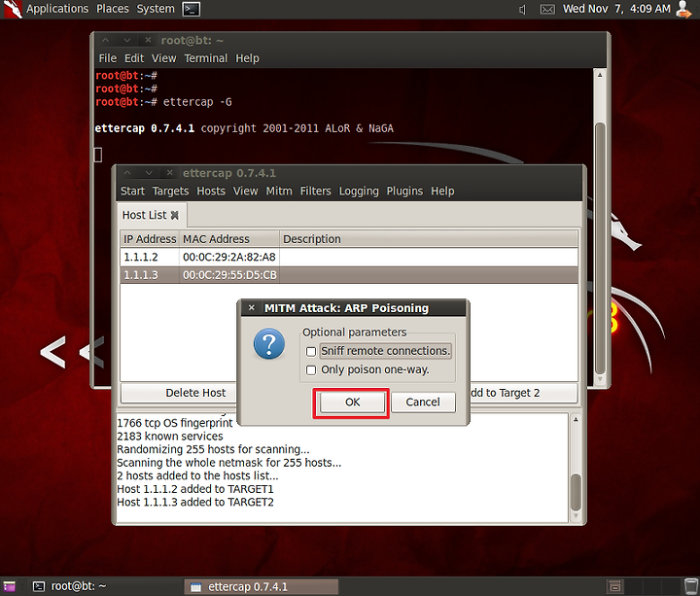Open the BackTrack dragon logo in top panel
Screen dimensions: 700x596
tap(13, 9)
